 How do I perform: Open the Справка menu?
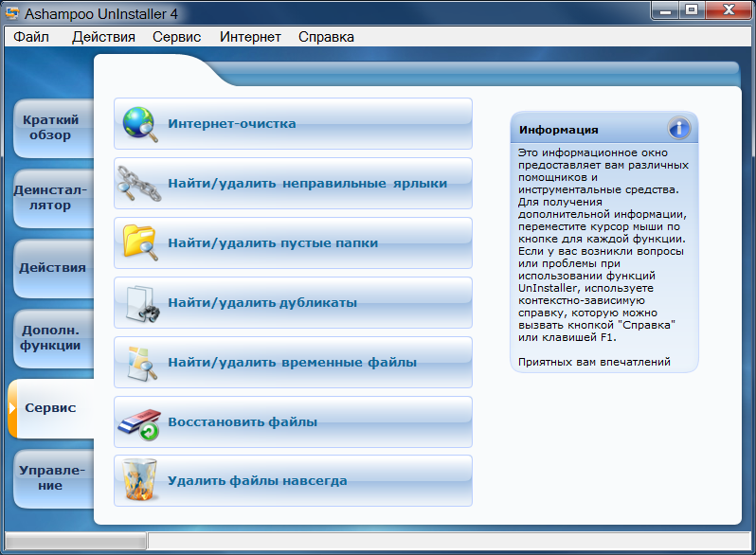coord(326,37)
